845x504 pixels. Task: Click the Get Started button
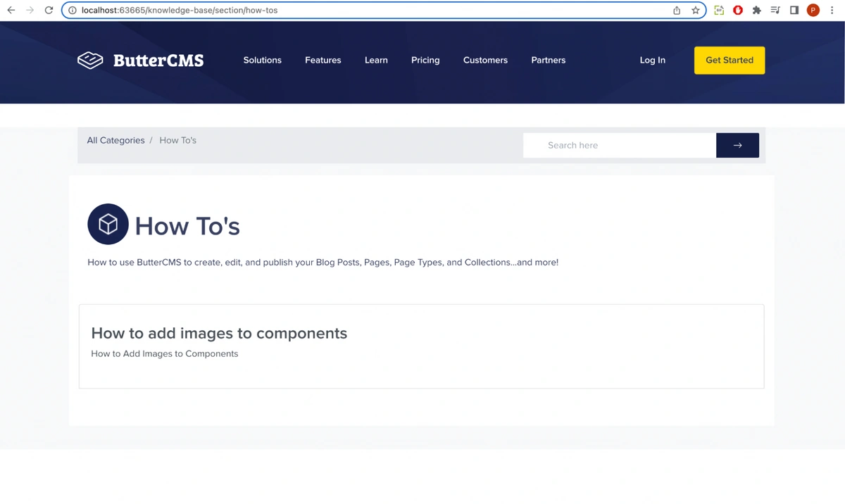tap(729, 61)
